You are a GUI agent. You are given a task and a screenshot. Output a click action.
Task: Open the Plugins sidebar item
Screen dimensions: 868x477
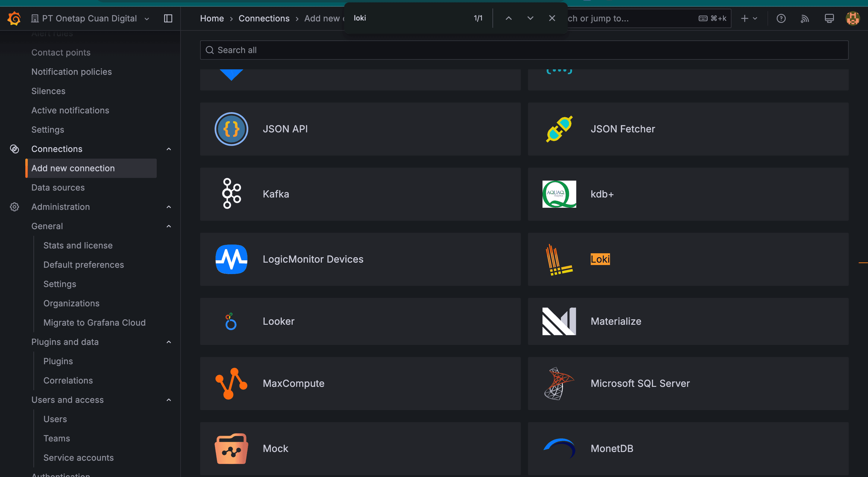click(x=58, y=362)
